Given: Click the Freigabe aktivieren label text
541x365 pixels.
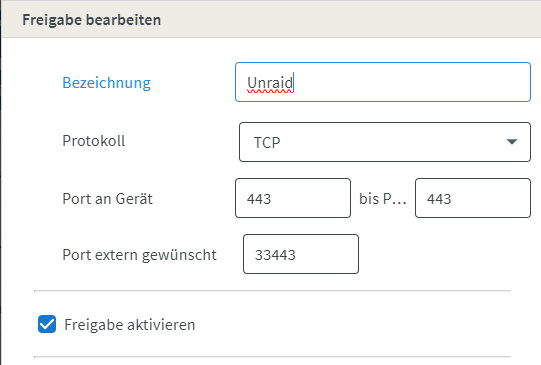Looking at the screenshot, I should (x=130, y=325).
